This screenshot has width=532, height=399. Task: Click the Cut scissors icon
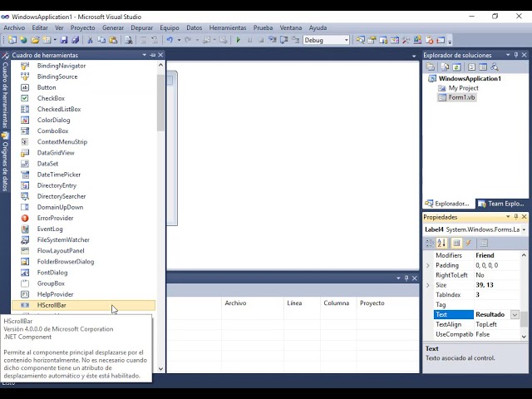click(x=91, y=40)
